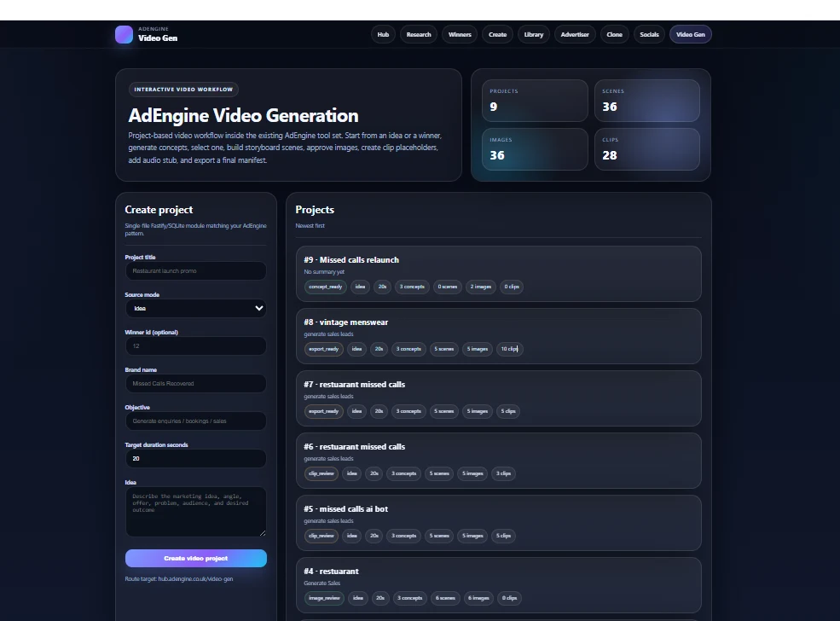840x621 pixels.
Task: Focus the Brand name input
Action: 195,383
